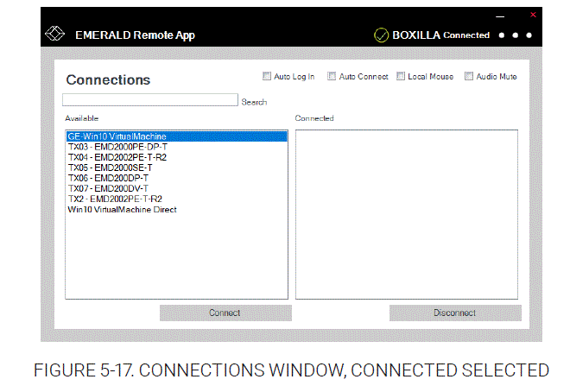The image size is (570, 392).
Task: Check the Local Mouse option
Action: [x=401, y=76]
